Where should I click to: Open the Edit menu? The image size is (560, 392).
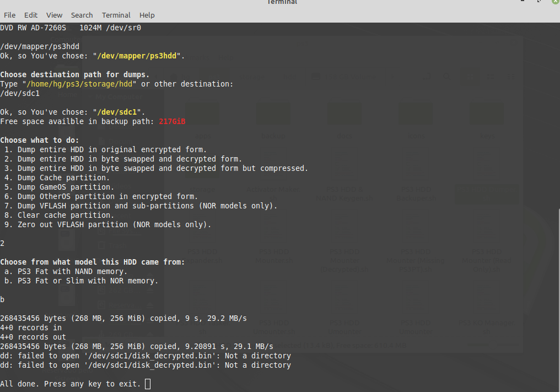31,15
